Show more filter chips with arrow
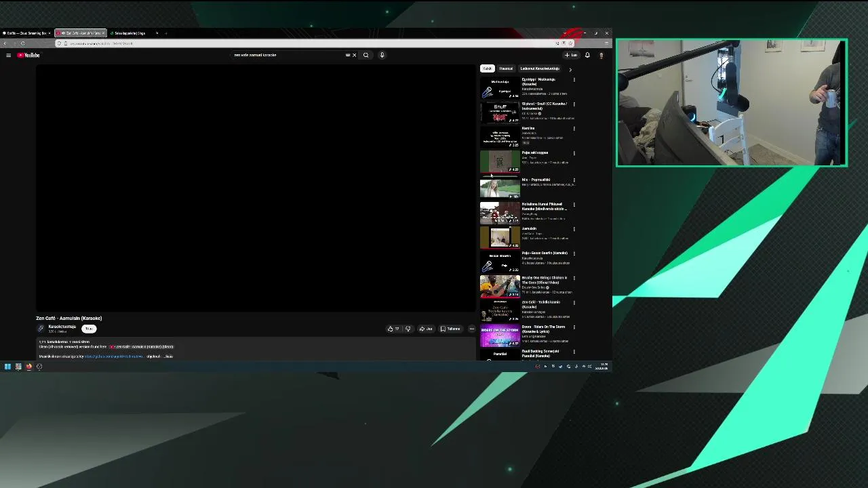868x488 pixels. 570,69
